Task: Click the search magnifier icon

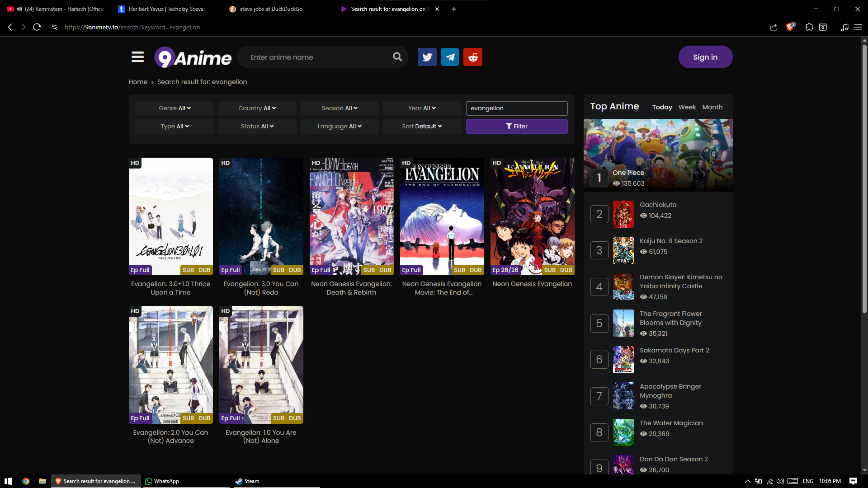Action: point(397,57)
